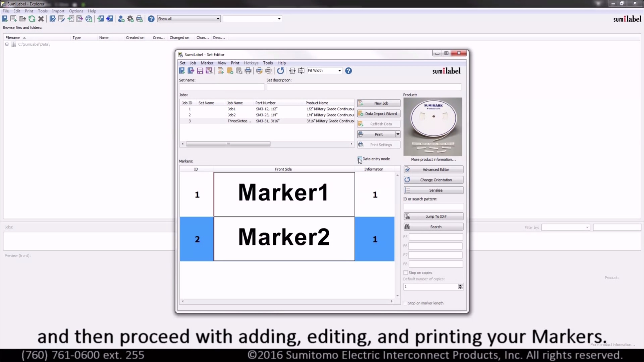Viewport: 644px width, 362px height.
Task: Click the green refresh icon in Explorer toolbar
Action: coord(32,19)
